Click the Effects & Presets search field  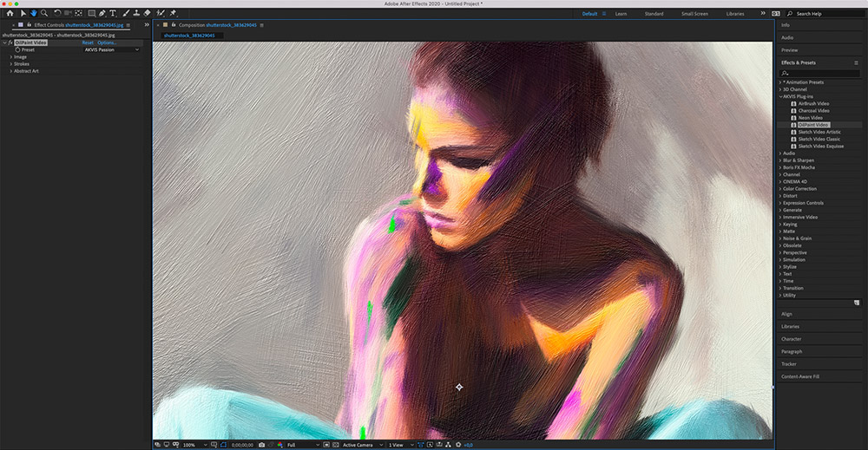[820, 74]
